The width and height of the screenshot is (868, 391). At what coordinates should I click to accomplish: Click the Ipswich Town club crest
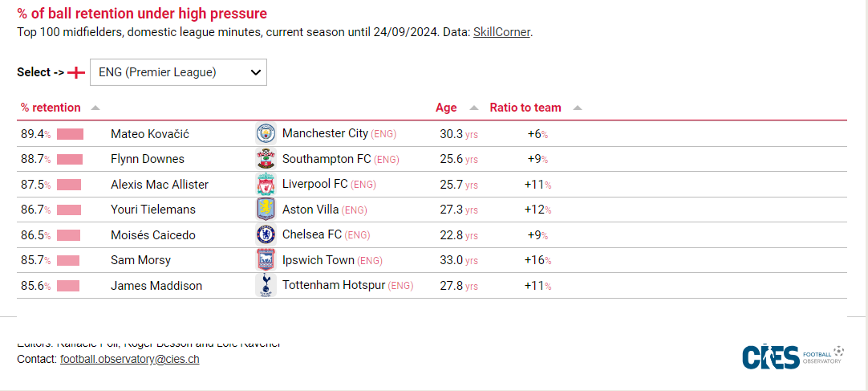coord(266,260)
